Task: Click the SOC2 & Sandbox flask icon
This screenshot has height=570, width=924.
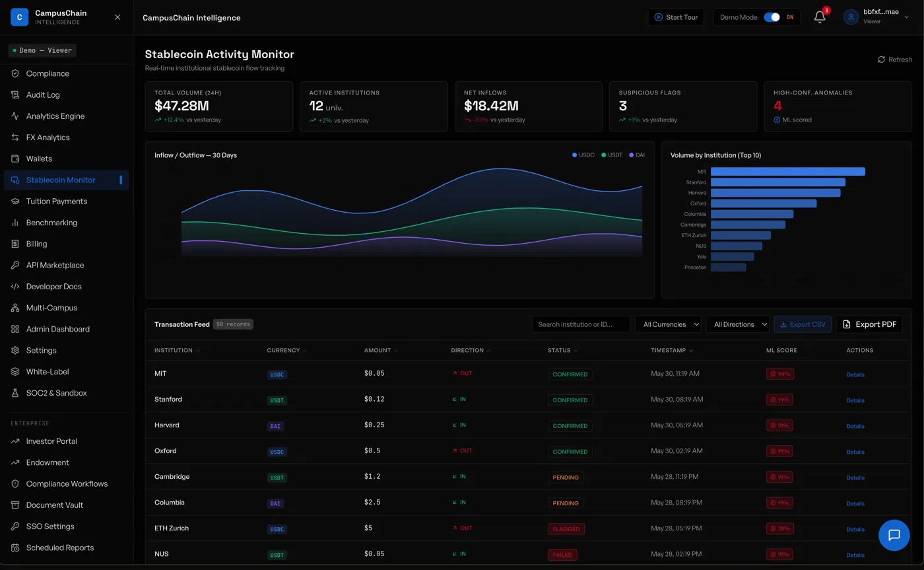Action: pos(15,393)
